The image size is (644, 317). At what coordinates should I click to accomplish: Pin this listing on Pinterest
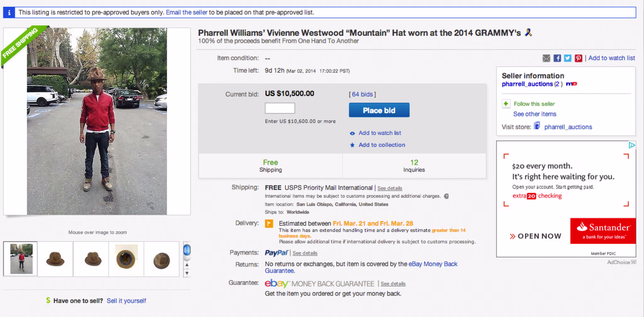tap(578, 58)
